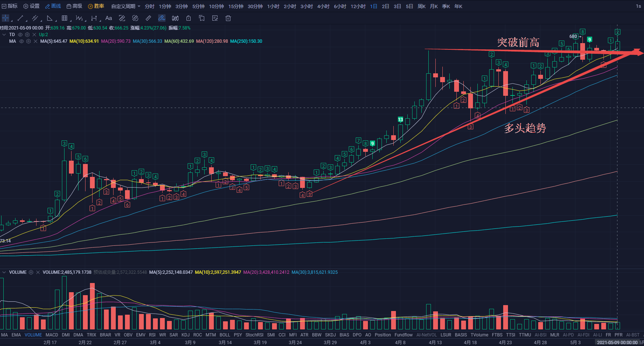The width and height of the screenshot is (644, 346).
Task: Select the price range measure tool
Action: (94, 18)
